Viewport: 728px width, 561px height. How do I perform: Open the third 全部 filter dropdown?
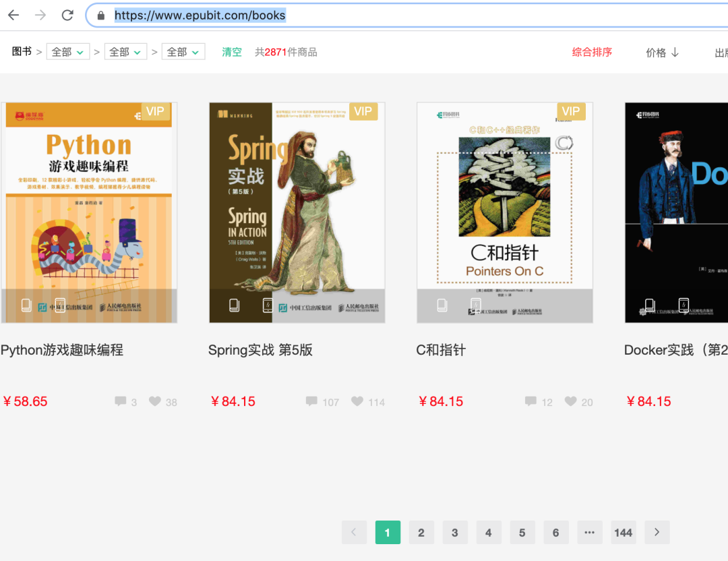pos(183,51)
